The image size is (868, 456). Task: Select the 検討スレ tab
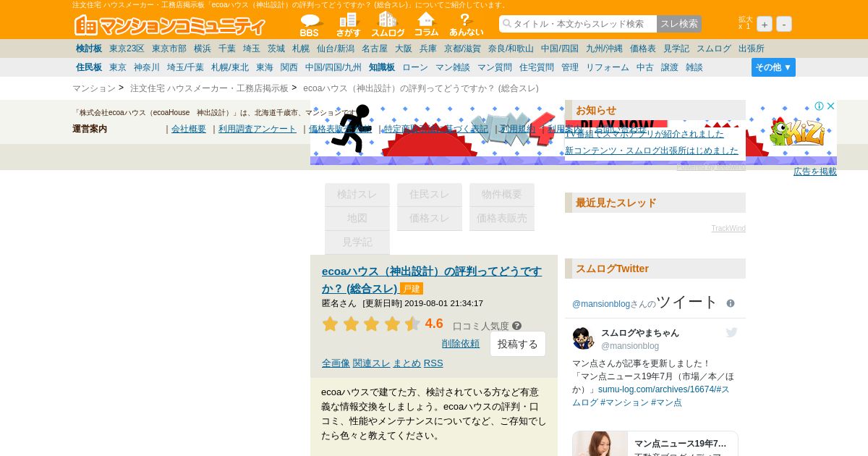[357, 194]
